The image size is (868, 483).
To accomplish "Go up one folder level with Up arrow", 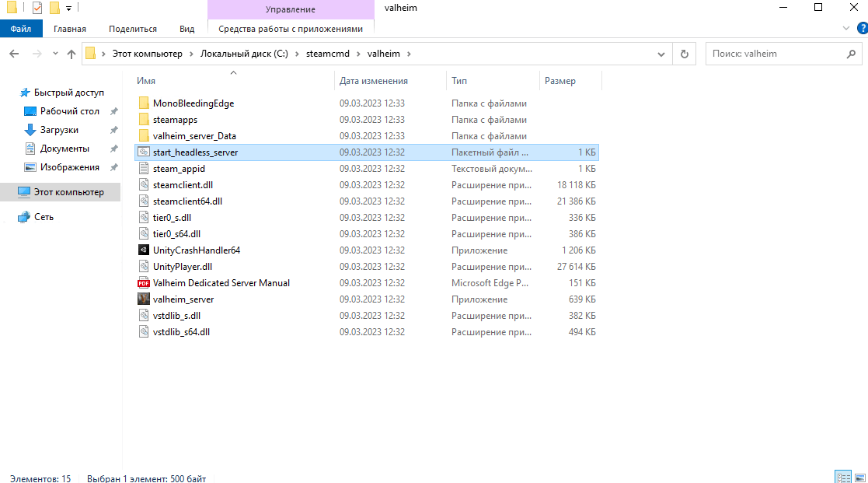I will pyautogui.click(x=71, y=54).
